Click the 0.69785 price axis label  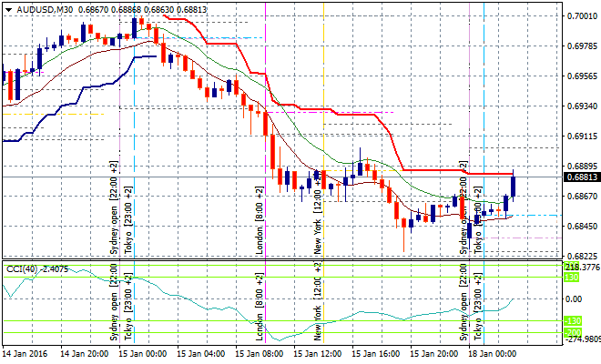[582, 46]
